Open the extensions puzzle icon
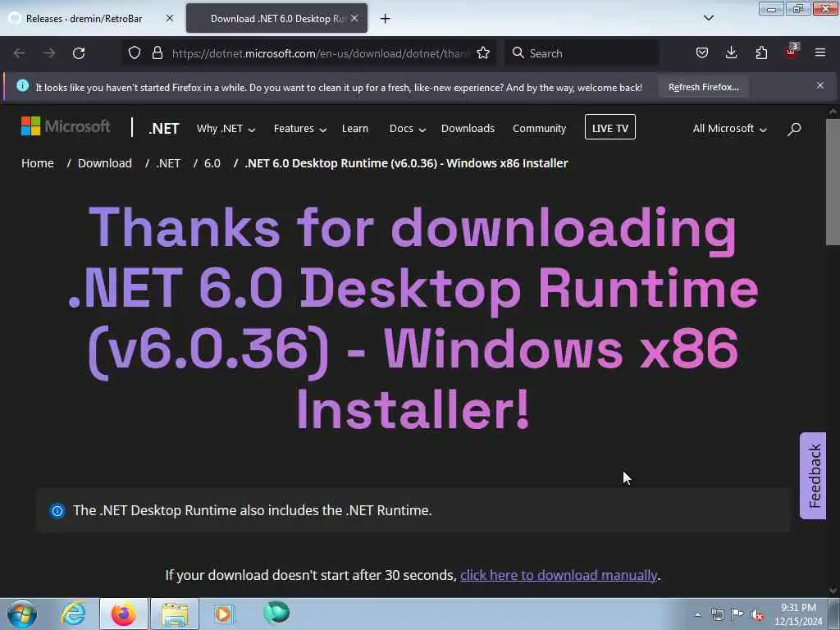The height and width of the screenshot is (630, 840). (761, 52)
